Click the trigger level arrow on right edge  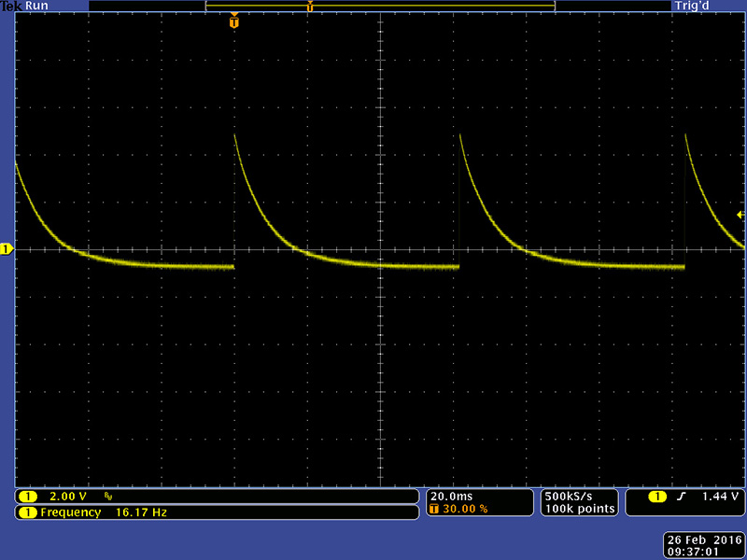pyautogui.click(x=740, y=215)
